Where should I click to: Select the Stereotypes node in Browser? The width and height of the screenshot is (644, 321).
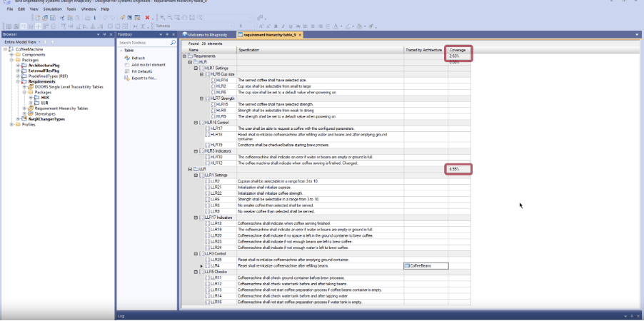(45, 113)
